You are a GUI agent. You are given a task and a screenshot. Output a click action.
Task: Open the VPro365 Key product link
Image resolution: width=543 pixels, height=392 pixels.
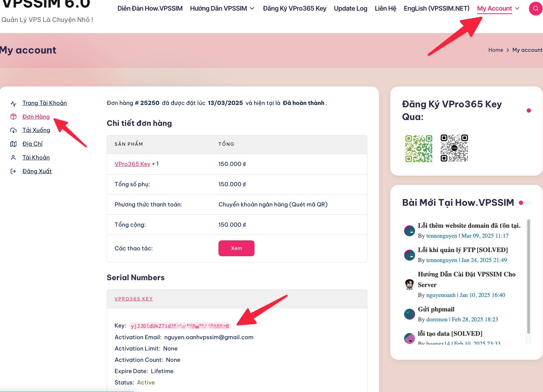[x=132, y=164]
